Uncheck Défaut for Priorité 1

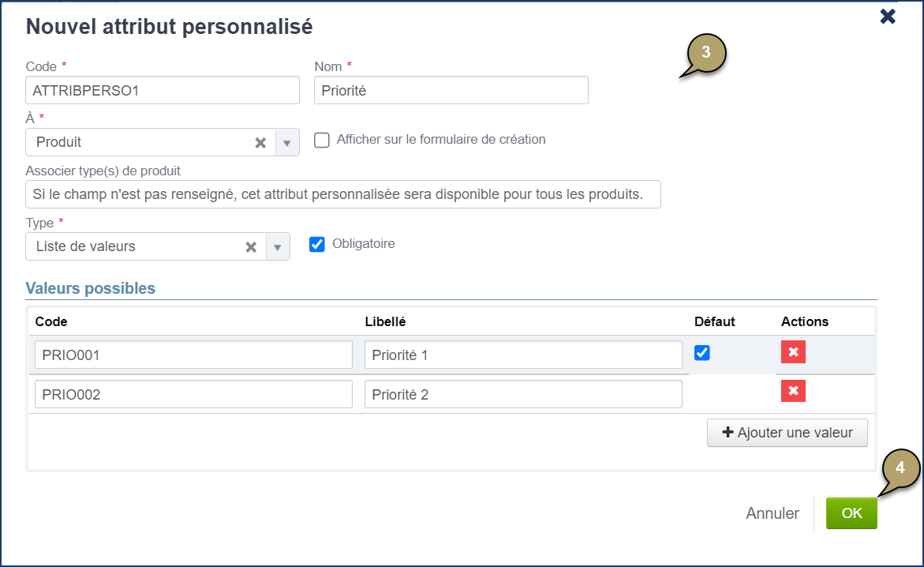tap(702, 353)
